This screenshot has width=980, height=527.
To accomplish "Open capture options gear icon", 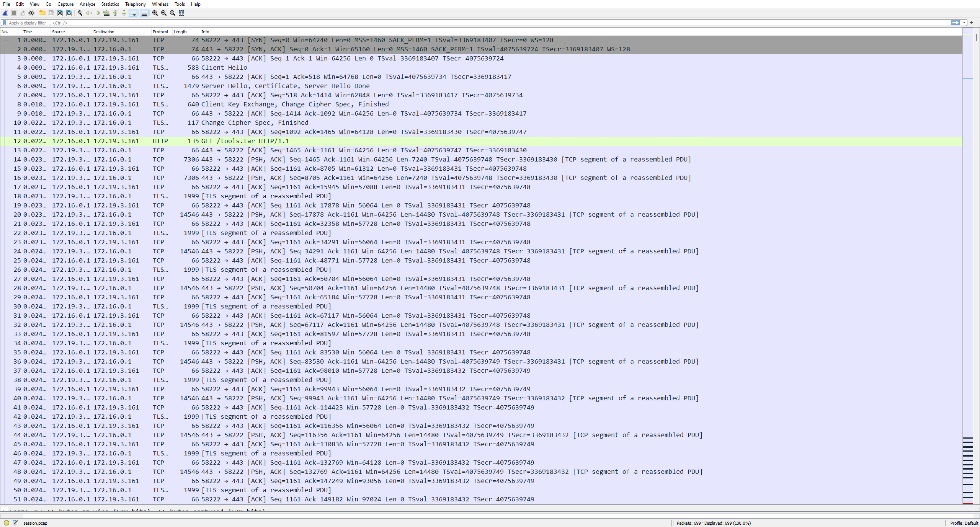I will [31, 13].
